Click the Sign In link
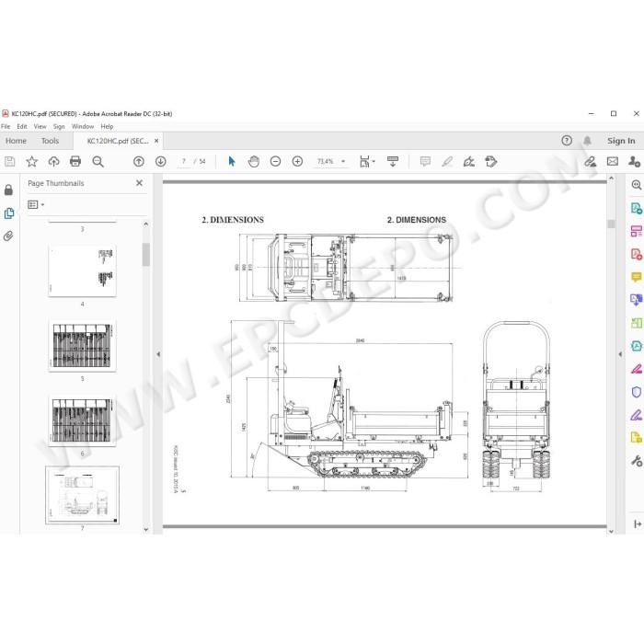644x644 pixels. point(621,141)
